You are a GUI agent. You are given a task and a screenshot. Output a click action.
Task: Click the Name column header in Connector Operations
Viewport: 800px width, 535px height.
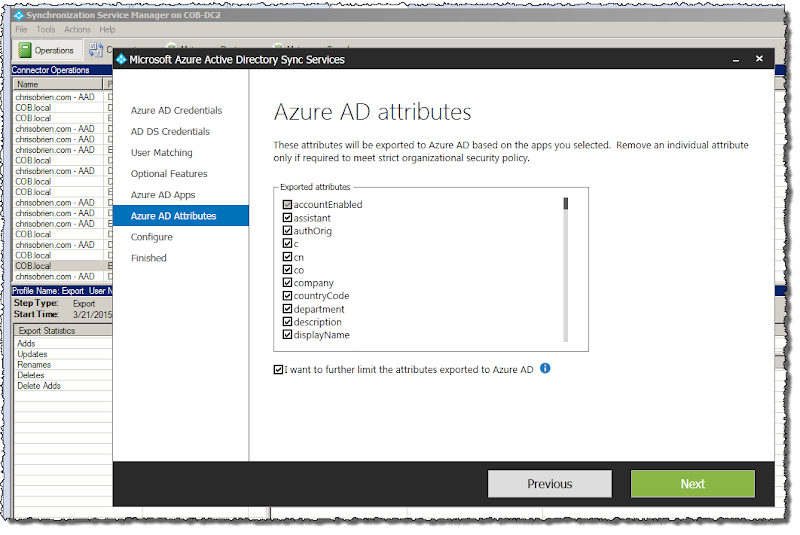[58, 84]
